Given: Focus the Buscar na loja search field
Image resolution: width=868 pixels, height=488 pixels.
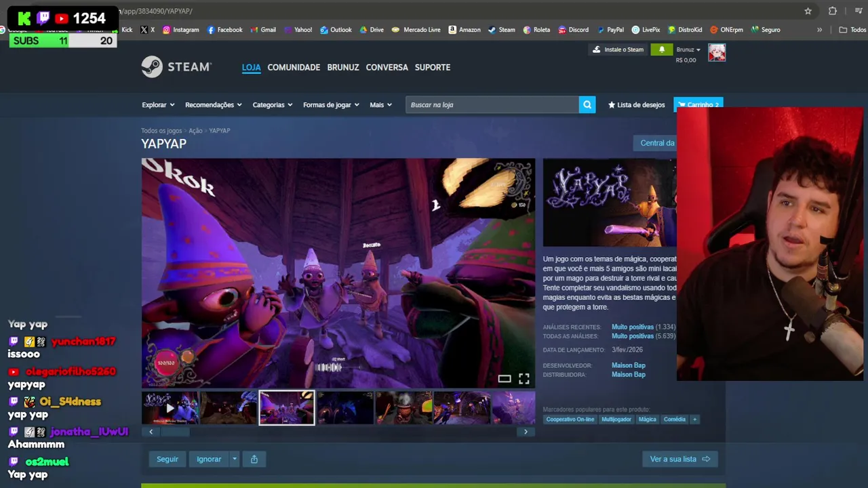Looking at the screenshot, I should coord(492,104).
